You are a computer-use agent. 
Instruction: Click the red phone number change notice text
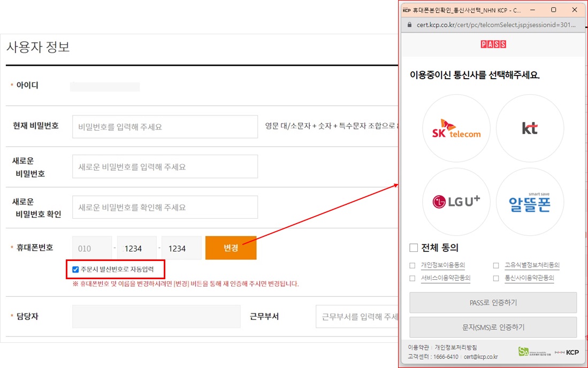pyautogui.click(x=186, y=283)
